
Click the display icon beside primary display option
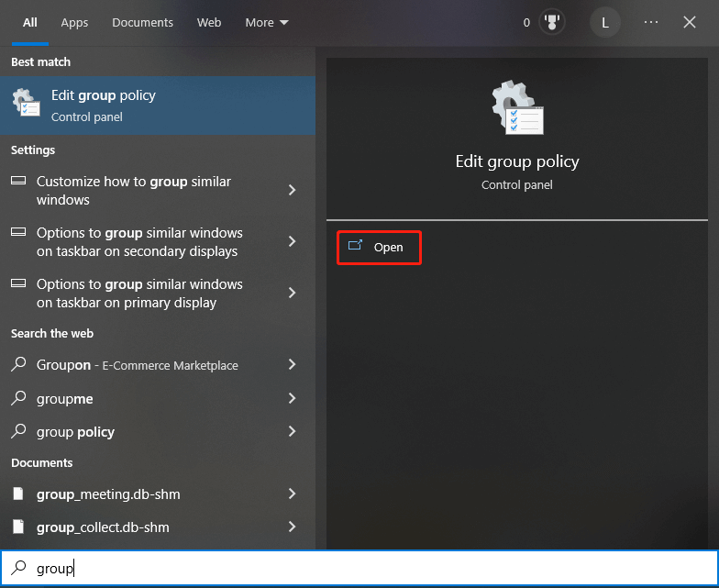coord(18,283)
